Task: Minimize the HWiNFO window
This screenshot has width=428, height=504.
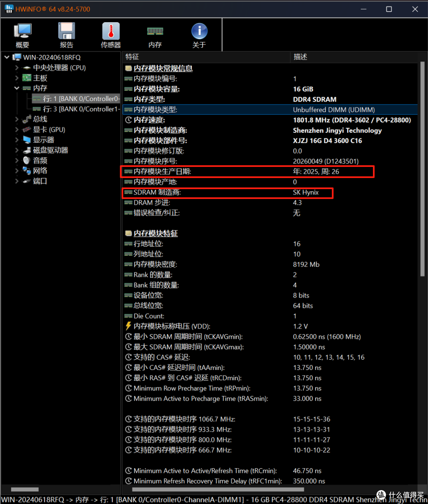Action: pyautogui.click(x=363, y=9)
